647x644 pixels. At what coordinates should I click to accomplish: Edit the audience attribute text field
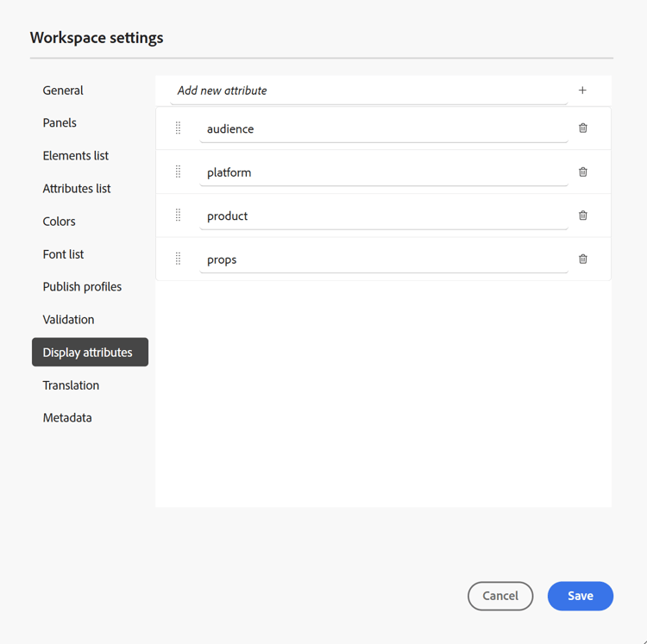383,129
